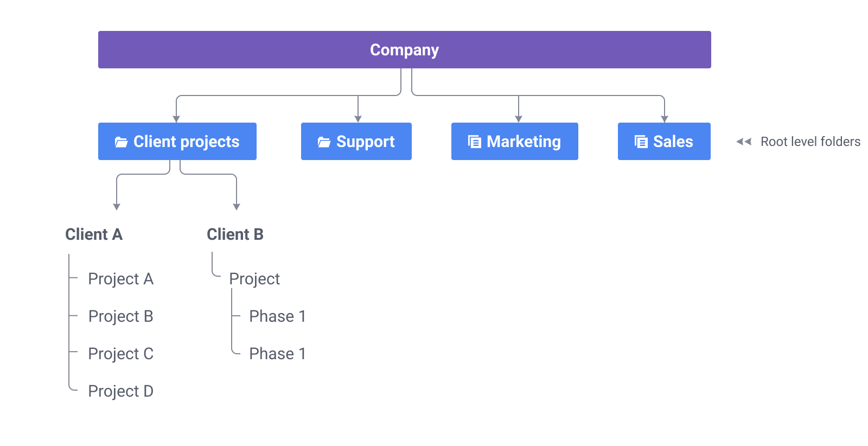The width and height of the screenshot is (868, 446).
Task: Pick Project D at the tree's end
Action: coord(120,391)
